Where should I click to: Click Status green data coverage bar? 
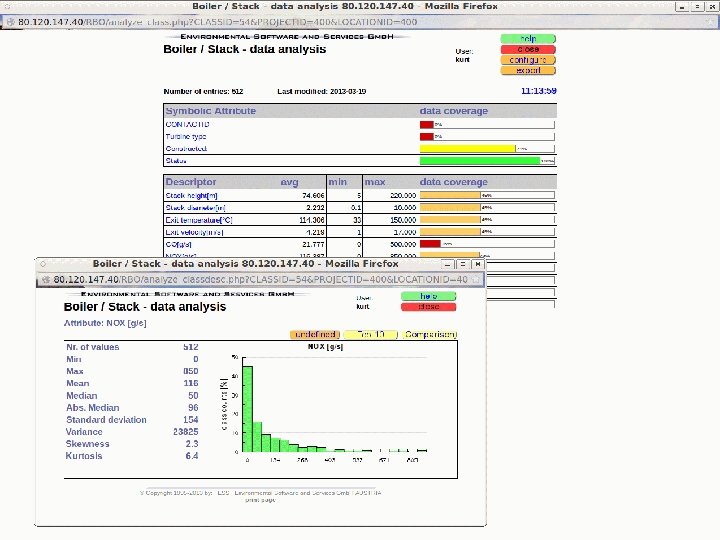pyautogui.click(x=480, y=161)
